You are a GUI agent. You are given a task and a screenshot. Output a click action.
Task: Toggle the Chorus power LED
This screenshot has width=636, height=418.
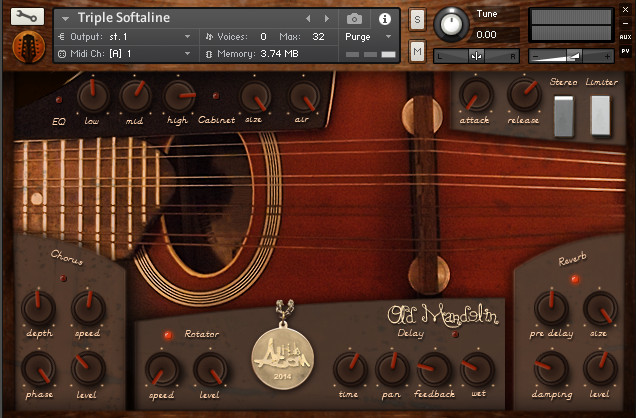tap(63, 278)
